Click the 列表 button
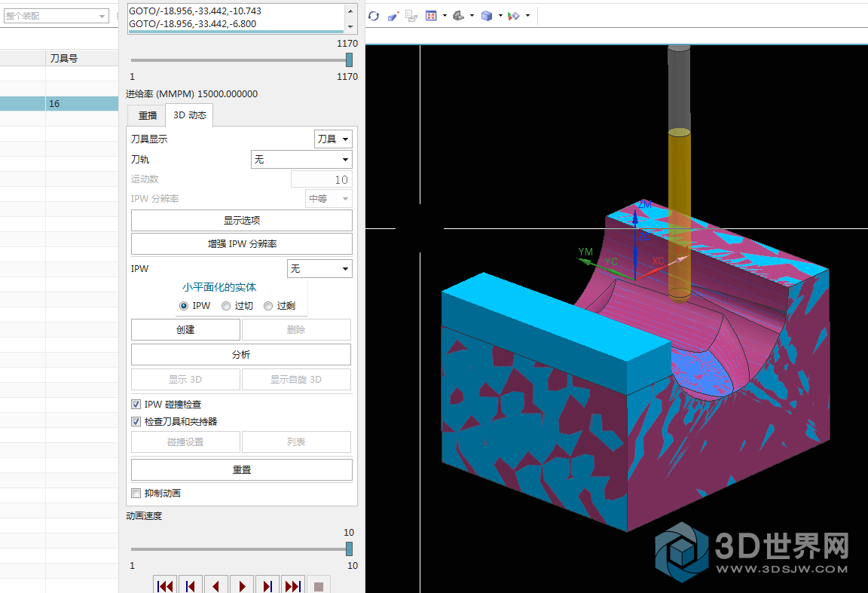Screen dimensions: 868x593 [296, 442]
